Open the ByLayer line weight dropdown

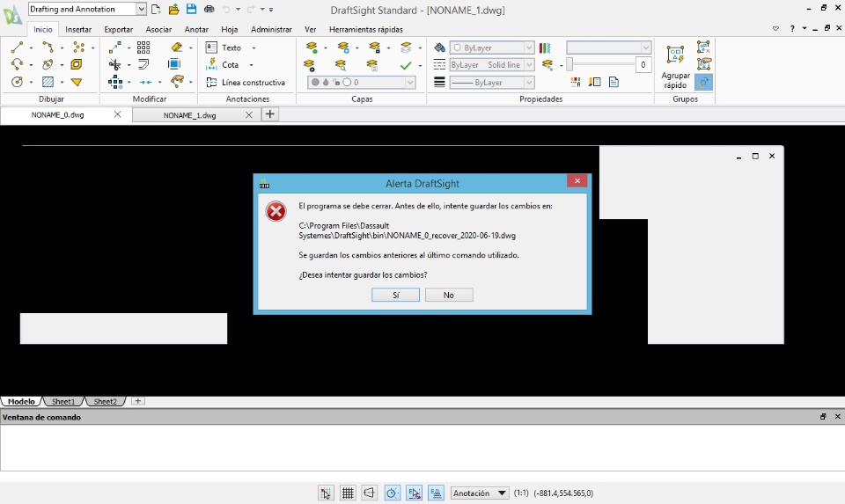point(529,83)
